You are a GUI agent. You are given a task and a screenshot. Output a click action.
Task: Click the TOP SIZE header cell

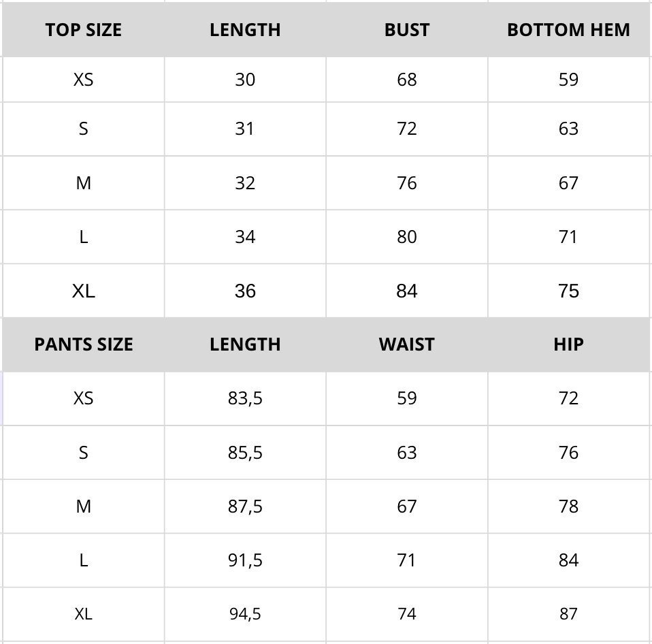coord(83,30)
